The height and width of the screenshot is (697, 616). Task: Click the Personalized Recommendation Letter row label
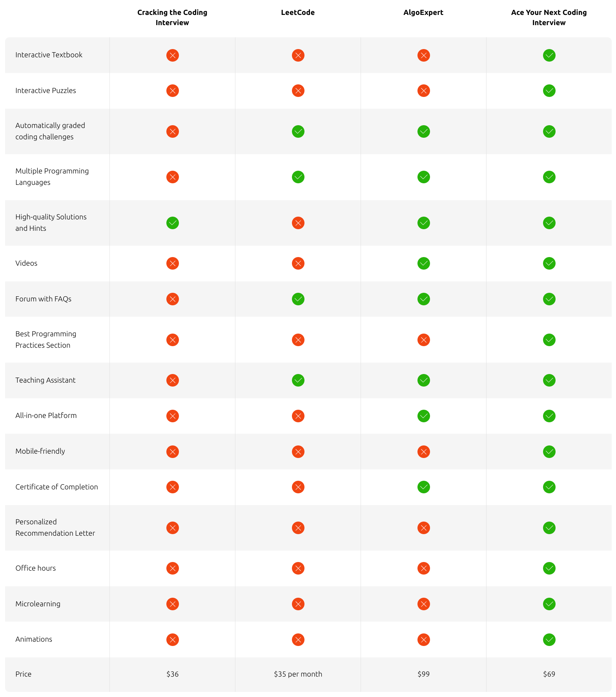coord(55,527)
